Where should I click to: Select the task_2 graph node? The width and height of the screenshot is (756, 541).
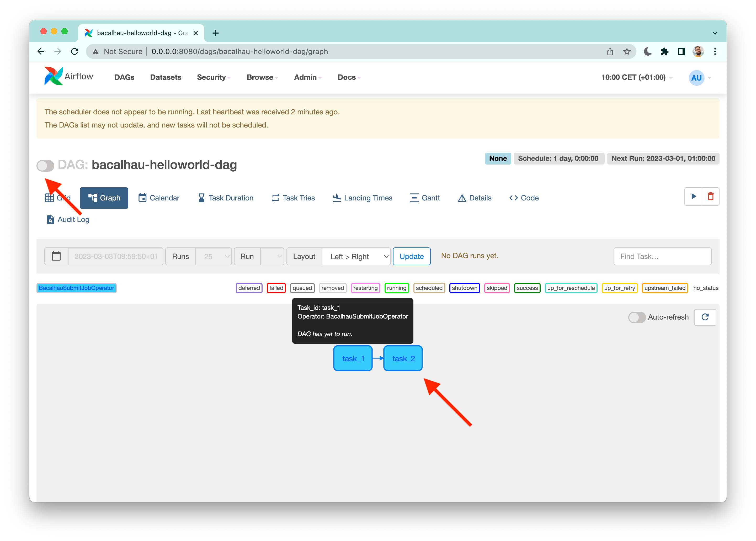coord(403,358)
